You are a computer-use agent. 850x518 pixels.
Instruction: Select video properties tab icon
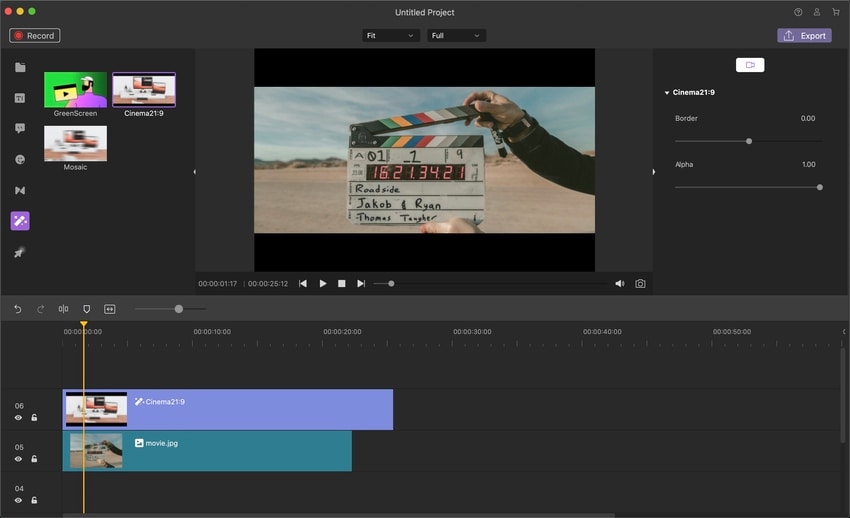[750, 65]
